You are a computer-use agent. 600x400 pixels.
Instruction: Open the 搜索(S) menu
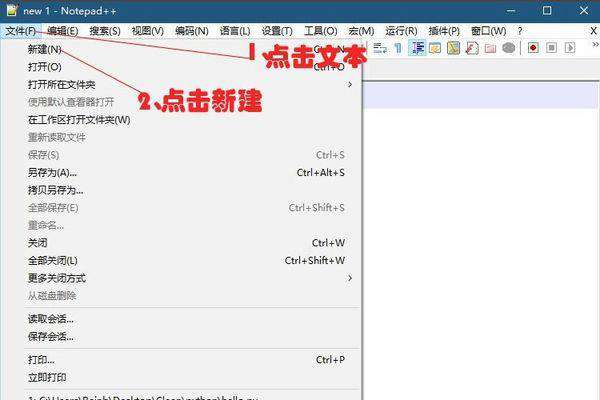click(105, 31)
